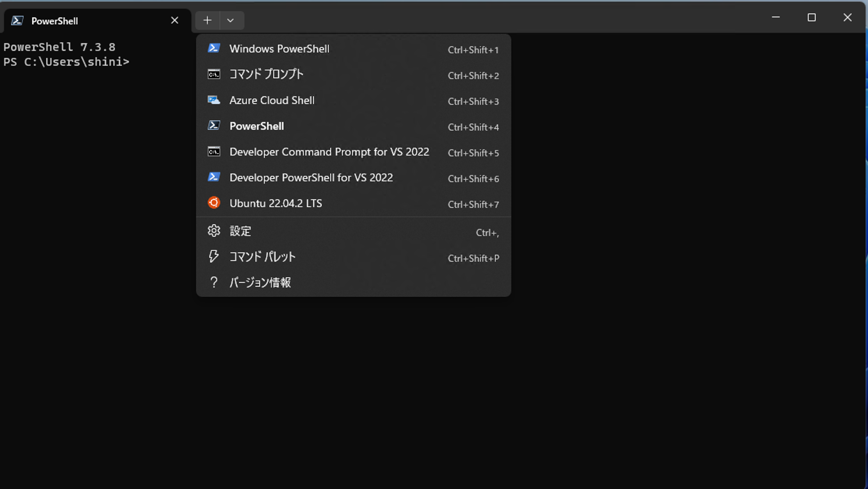The height and width of the screenshot is (489, 868).
Task: Show バージョン情報 about dialog
Action: [x=354, y=282]
